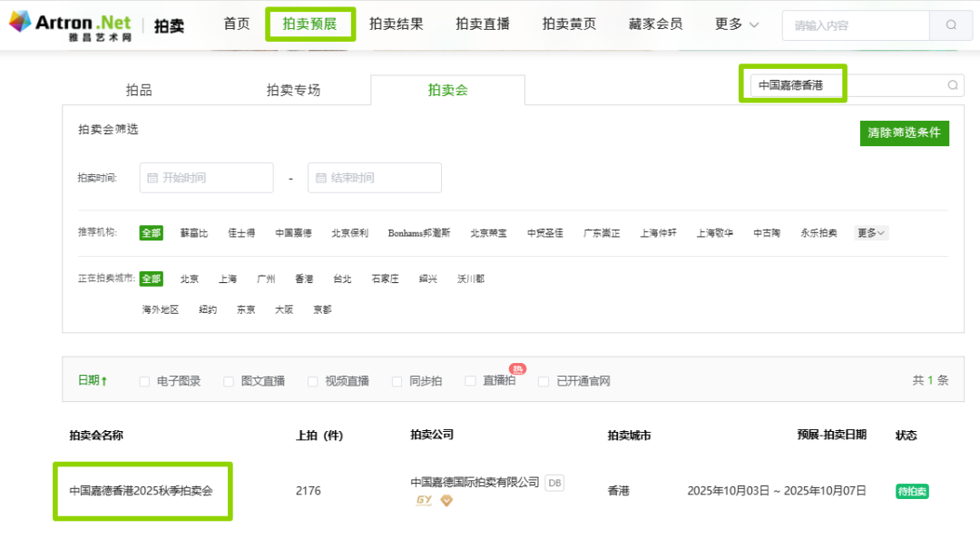This screenshot has height=539, width=980.
Task: Open the 中国嘉德国际拍卖有限公司 company link
Action: (x=475, y=482)
